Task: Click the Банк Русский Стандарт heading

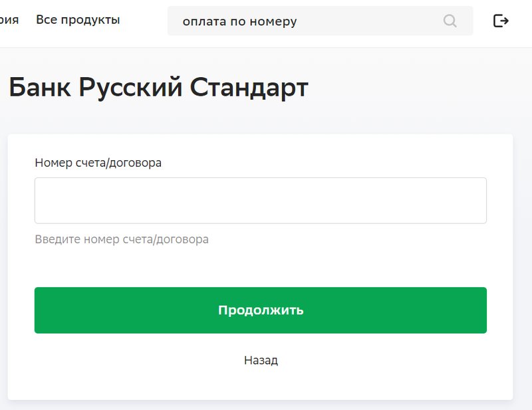Action: point(158,88)
